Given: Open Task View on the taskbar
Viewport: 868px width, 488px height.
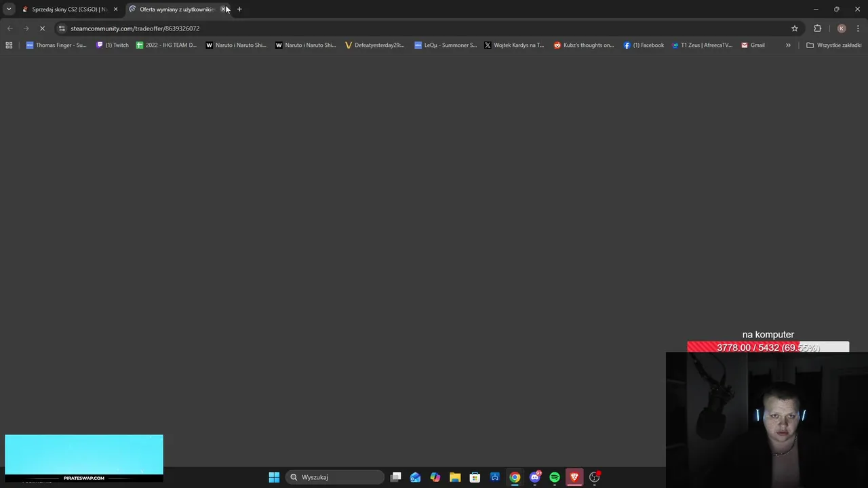Looking at the screenshot, I should (396, 477).
